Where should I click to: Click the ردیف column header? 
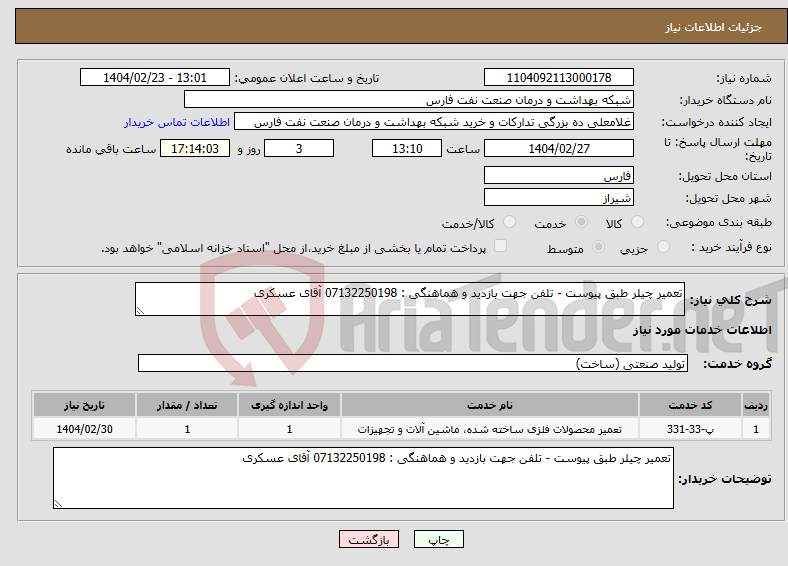tap(756, 405)
